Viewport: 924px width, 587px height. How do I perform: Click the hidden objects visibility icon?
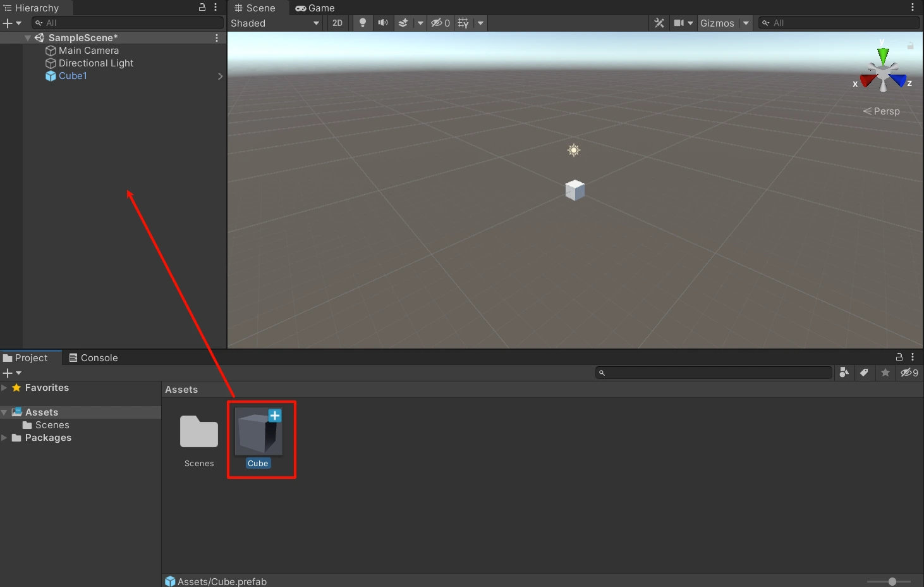pos(440,23)
